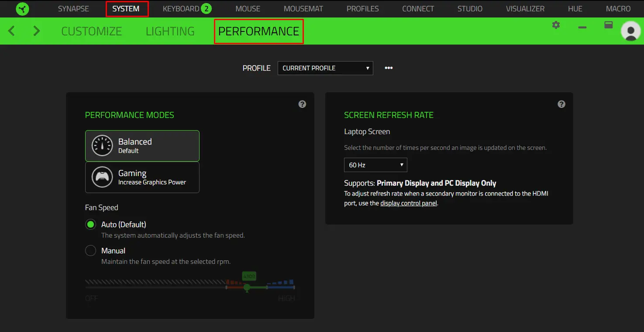Open Screen Refresh Rate help question mark
Viewport: 644px width, 332px height.
pyautogui.click(x=561, y=104)
